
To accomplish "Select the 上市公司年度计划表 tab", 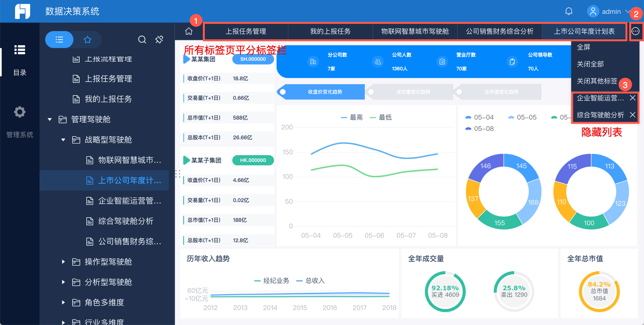I will click(x=584, y=31).
